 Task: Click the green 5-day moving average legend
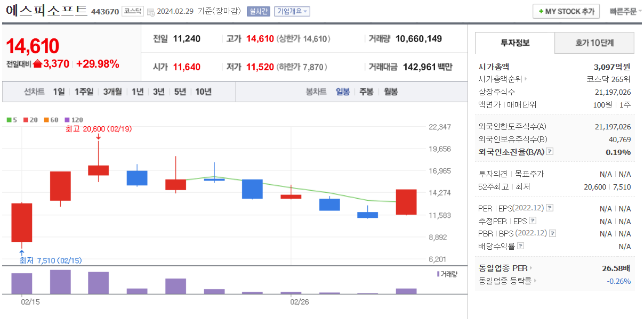[11, 120]
